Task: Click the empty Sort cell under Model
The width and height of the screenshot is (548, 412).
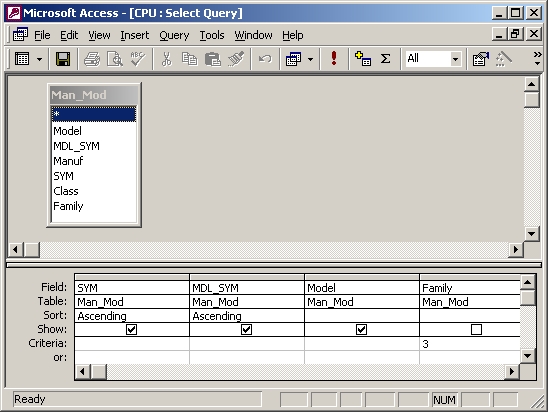Action: point(362,316)
